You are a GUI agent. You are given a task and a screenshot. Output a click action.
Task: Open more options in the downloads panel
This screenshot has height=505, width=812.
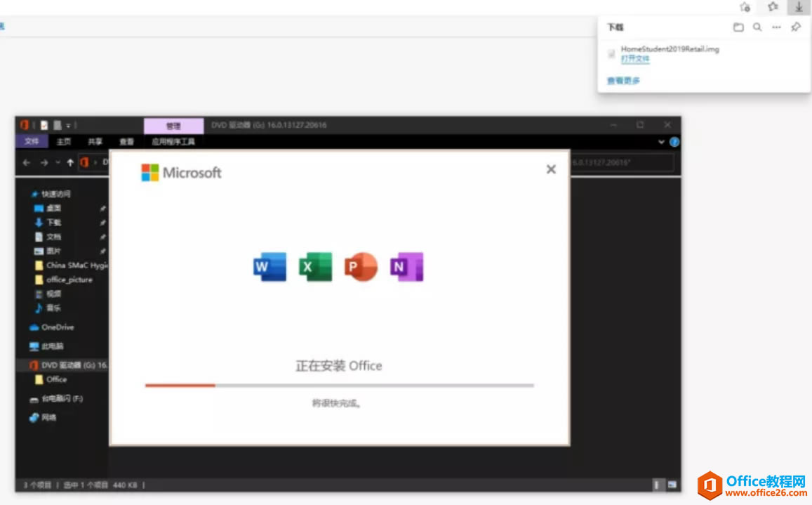click(x=776, y=27)
